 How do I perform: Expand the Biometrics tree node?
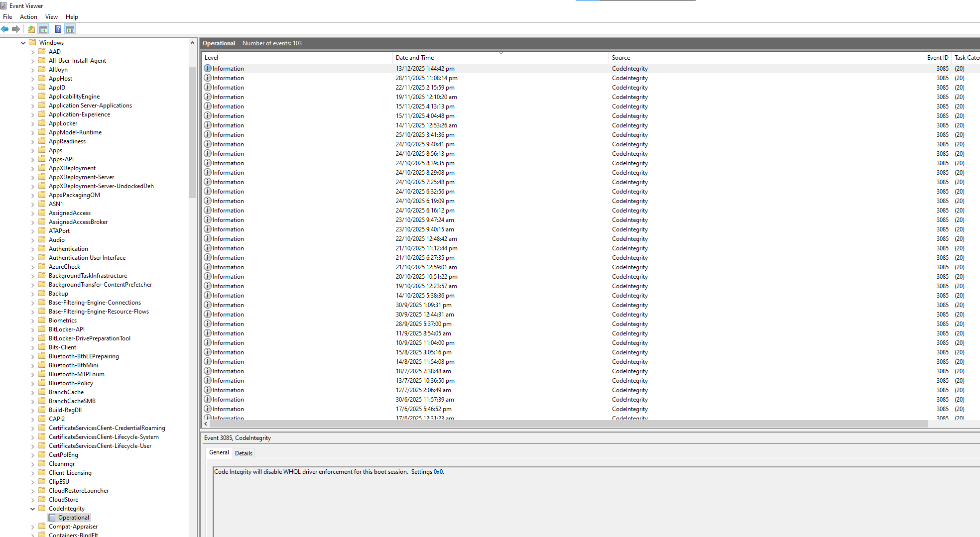pyautogui.click(x=33, y=321)
